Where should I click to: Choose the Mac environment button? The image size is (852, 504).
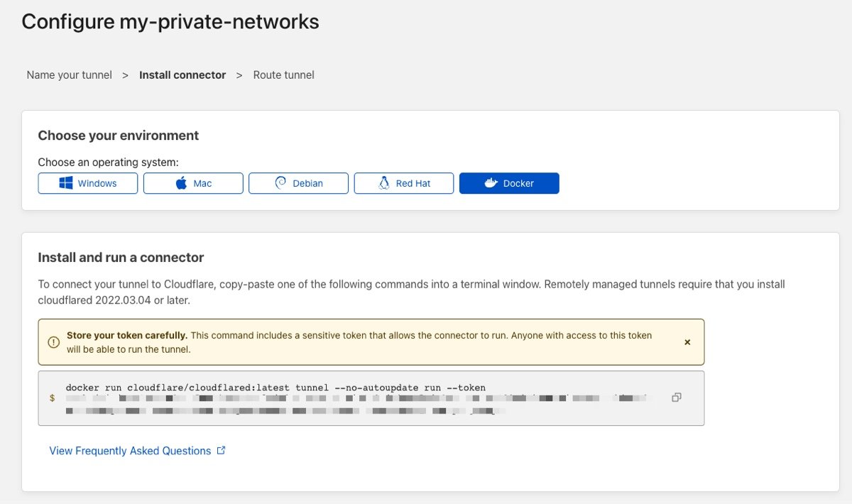click(x=193, y=183)
